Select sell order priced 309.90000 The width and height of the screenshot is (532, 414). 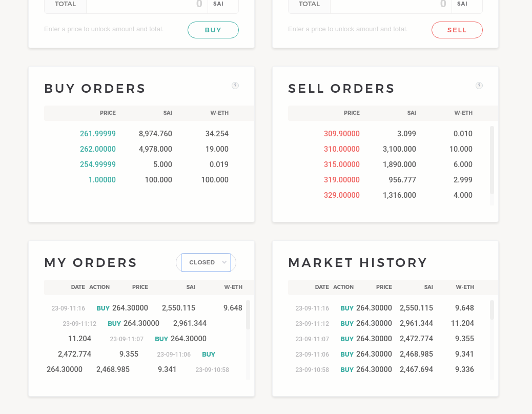[341, 133]
